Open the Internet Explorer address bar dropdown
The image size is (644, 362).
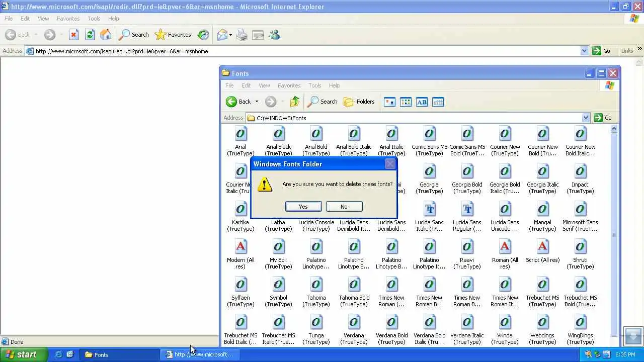coord(584,51)
